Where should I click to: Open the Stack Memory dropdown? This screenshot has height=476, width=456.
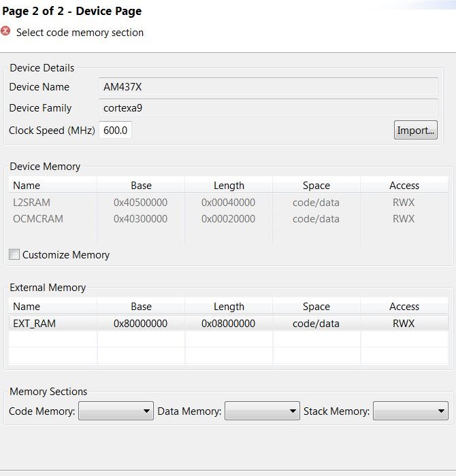point(410,411)
